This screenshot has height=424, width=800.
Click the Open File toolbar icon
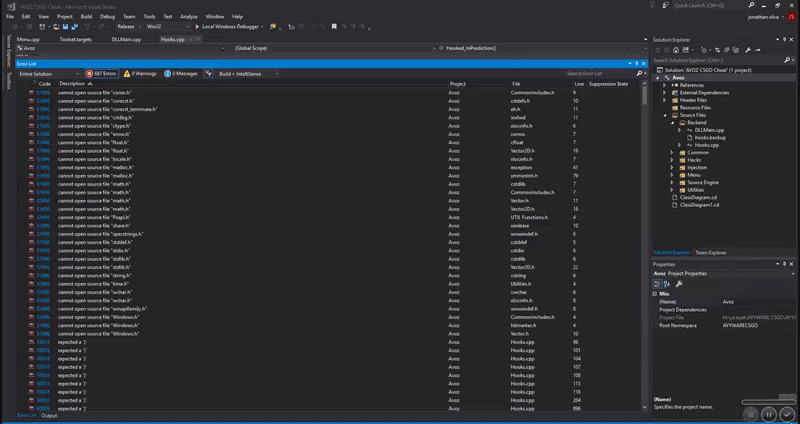56,27
